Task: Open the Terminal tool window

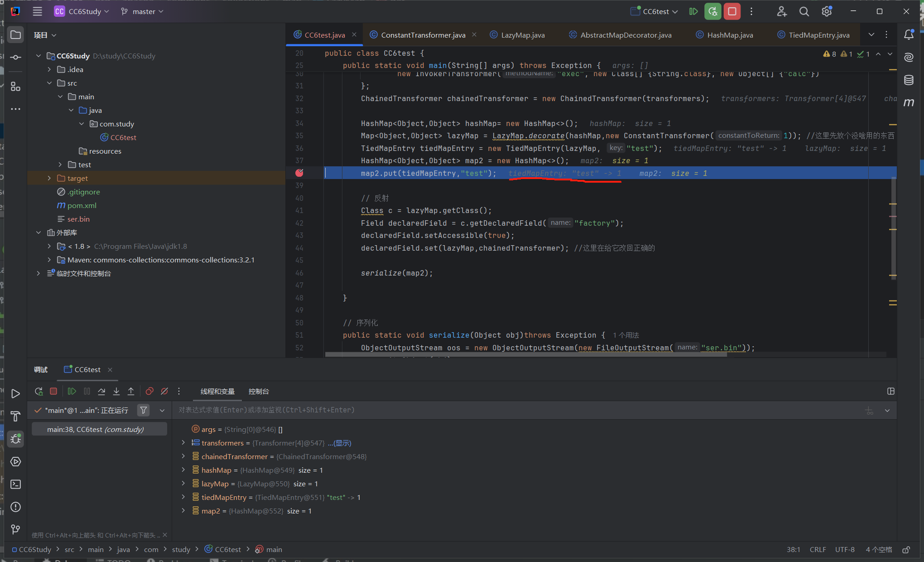Action: (x=15, y=484)
